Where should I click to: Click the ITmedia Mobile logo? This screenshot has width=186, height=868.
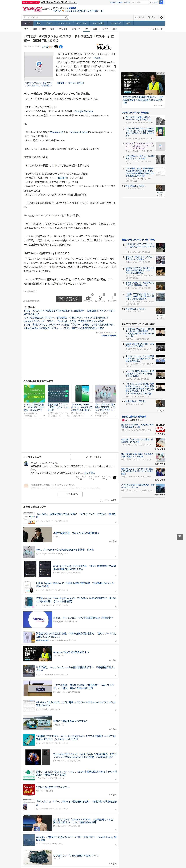pos(104,47)
